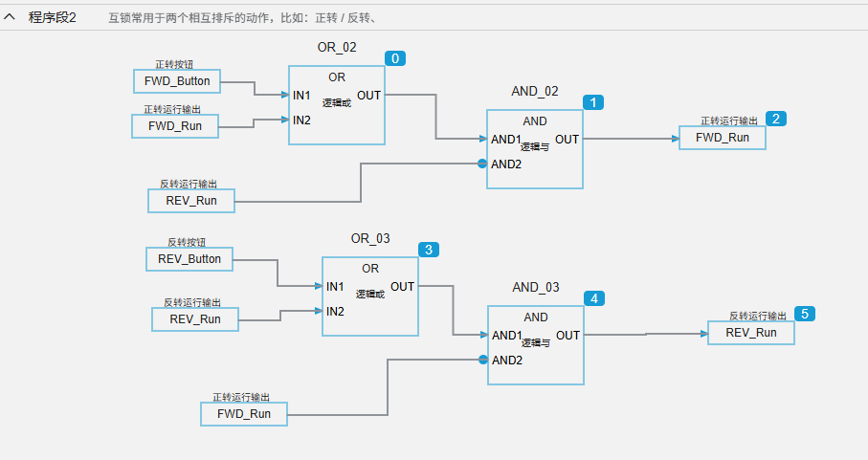Click execution order badge 1 on AND_02

tap(594, 102)
